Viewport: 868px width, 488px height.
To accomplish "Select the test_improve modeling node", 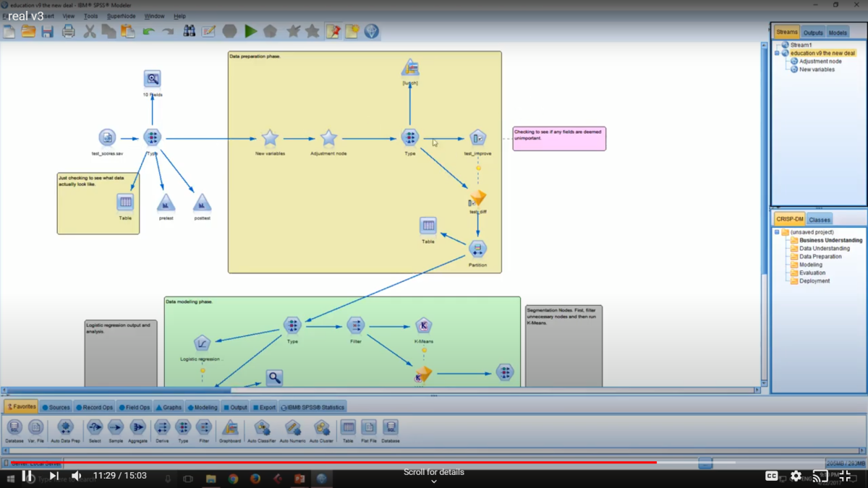I will [x=477, y=138].
